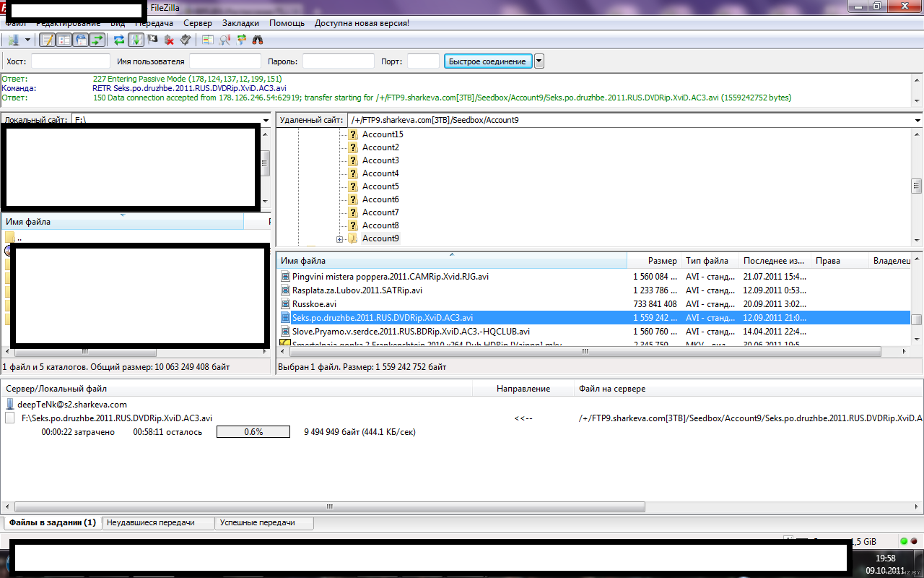Screen dimensions: 924x578
Task: Click the Rasplata.za.Lubov.2011.SATRip.avi file icon
Action: click(x=284, y=290)
